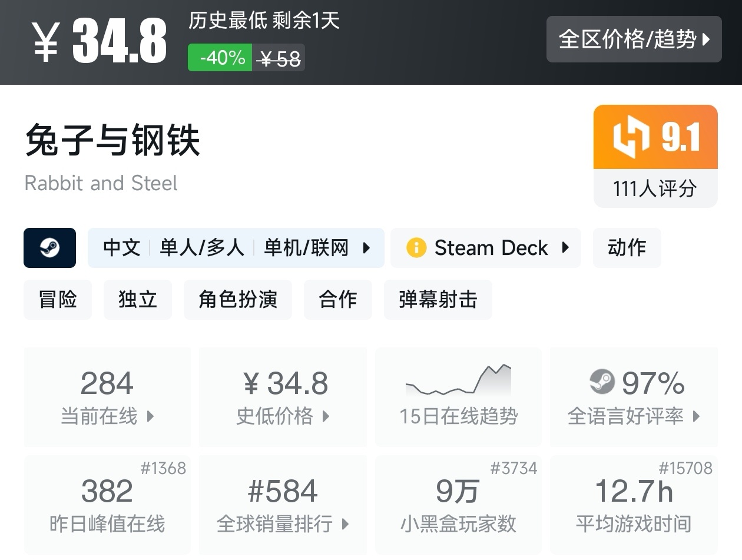The width and height of the screenshot is (742, 560).
Task: Select the 独立 indie genre tag
Action: (x=138, y=300)
